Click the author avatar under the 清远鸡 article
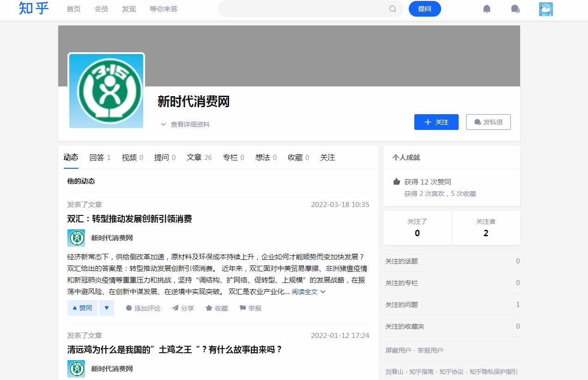Image resolution: width=588 pixels, height=380 pixels. pos(76,369)
